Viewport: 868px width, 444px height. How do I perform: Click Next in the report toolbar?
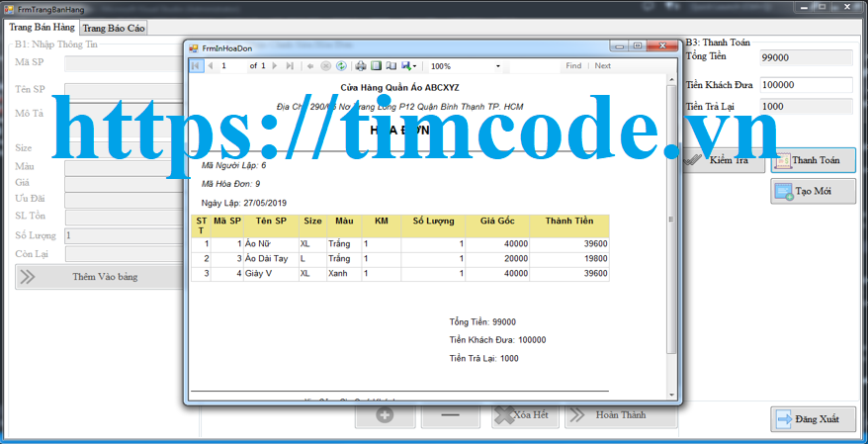603,66
